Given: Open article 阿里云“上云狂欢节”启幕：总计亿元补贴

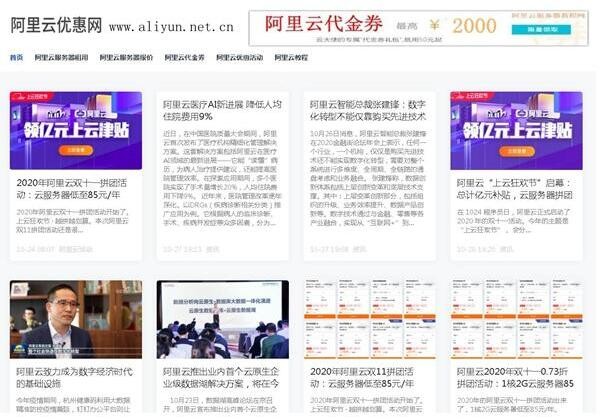Looking at the screenshot, I should coord(515,189).
